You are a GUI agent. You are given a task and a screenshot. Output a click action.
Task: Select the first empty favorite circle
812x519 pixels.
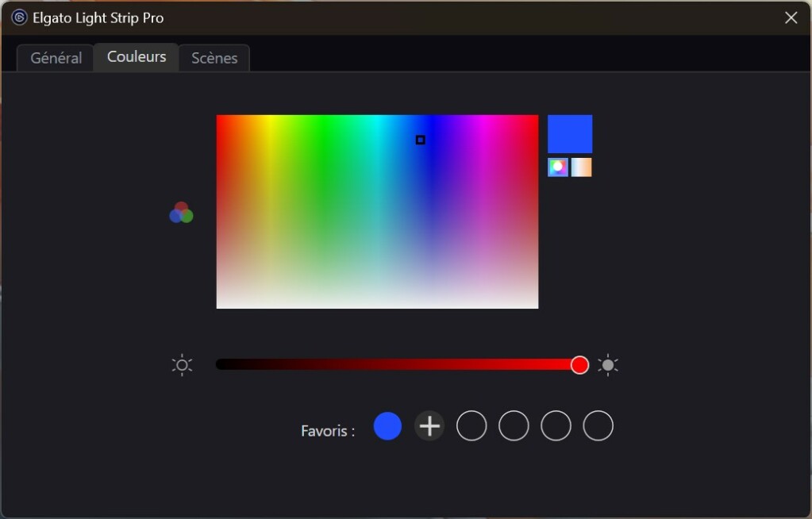(471, 425)
